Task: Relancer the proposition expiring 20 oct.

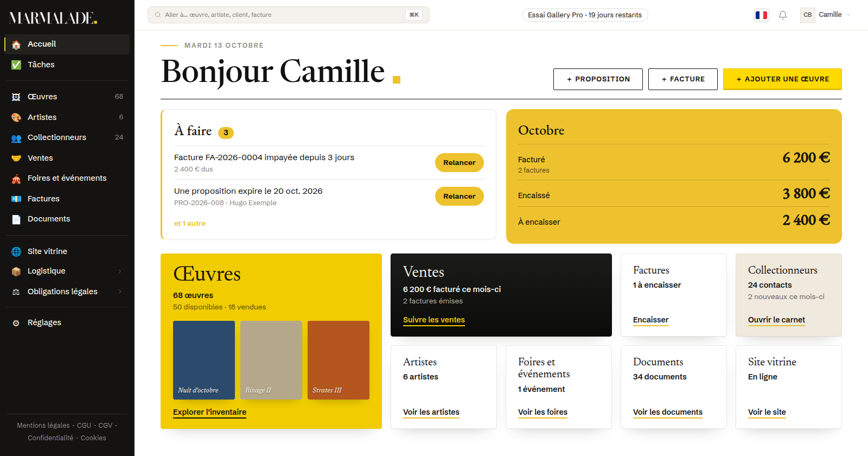Action: point(459,197)
